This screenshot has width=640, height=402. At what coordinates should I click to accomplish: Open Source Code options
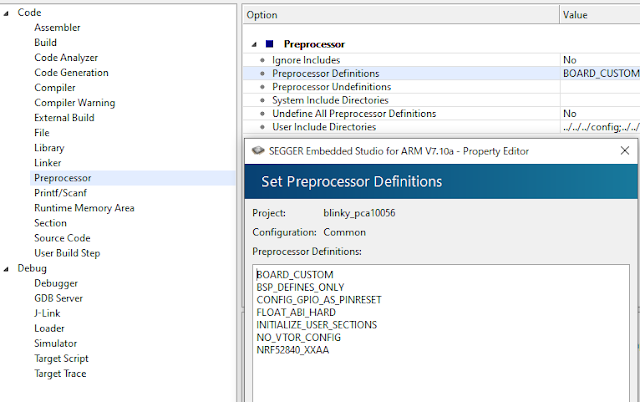point(62,238)
